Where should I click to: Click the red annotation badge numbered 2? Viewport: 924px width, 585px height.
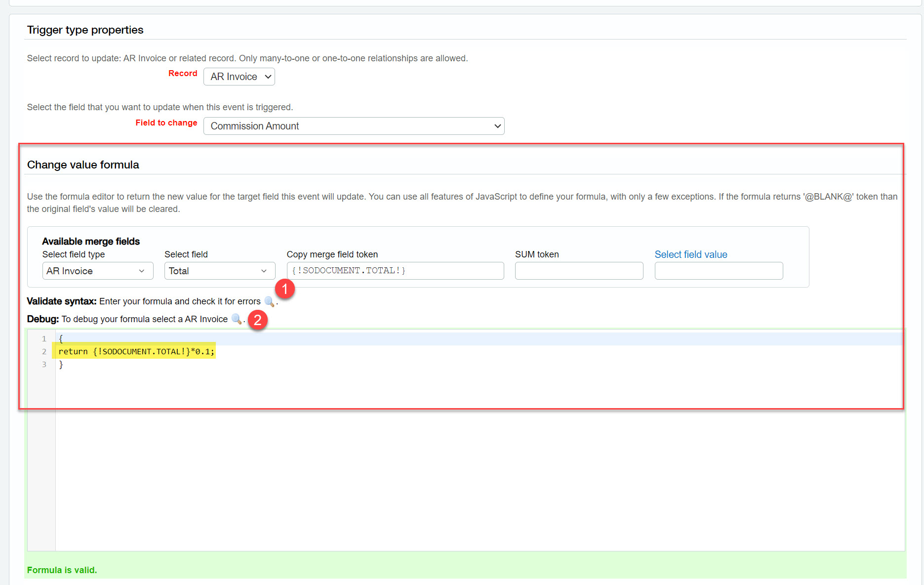click(257, 320)
